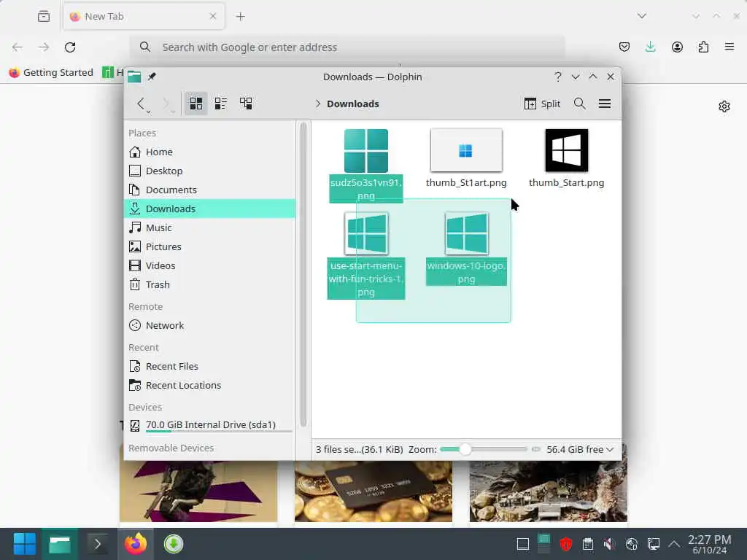Open Firefox downloads panel

[650, 47]
